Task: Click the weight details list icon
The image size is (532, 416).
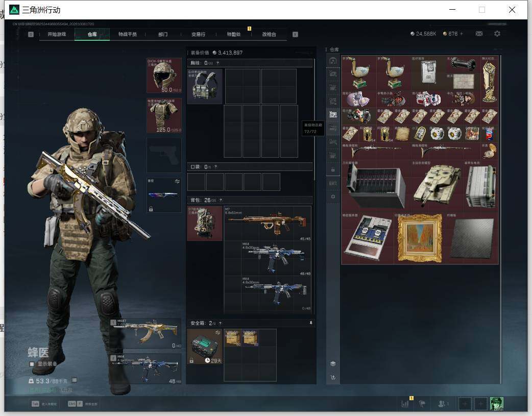Action: coord(75,380)
